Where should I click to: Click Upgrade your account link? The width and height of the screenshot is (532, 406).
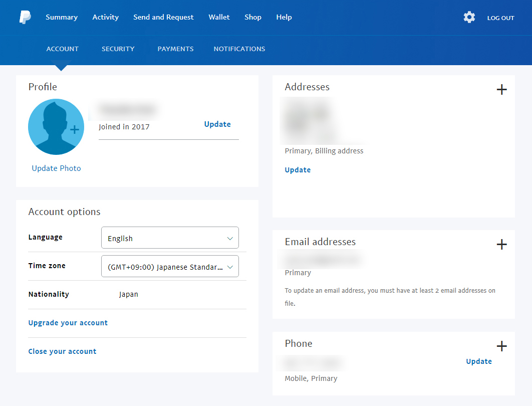tap(68, 323)
